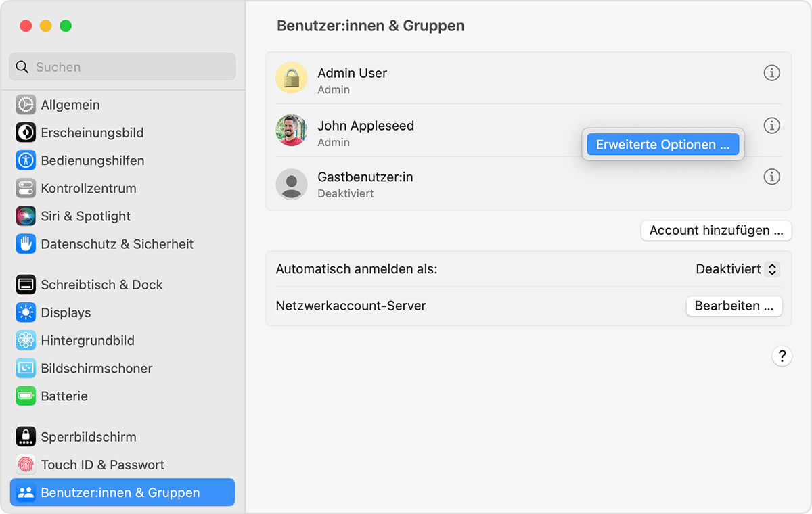Click the Netzwerkaccount-Server label
Viewport: 812px width, 514px height.
[351, 306]
